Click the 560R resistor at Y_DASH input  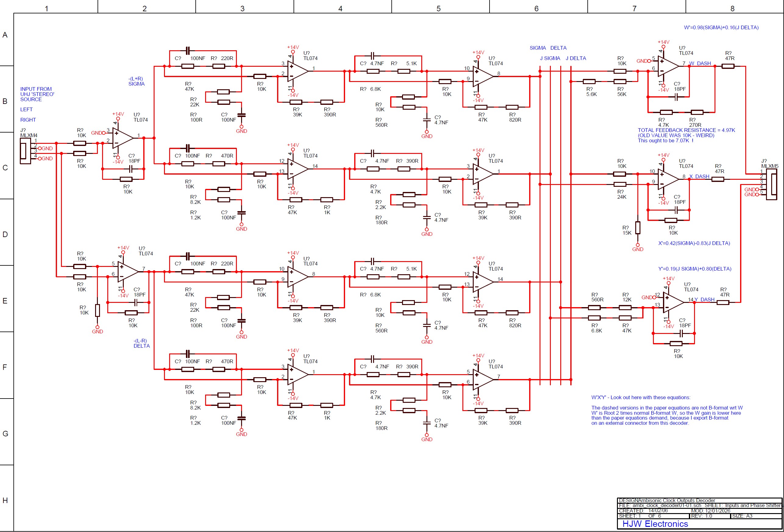click(594, 307)
